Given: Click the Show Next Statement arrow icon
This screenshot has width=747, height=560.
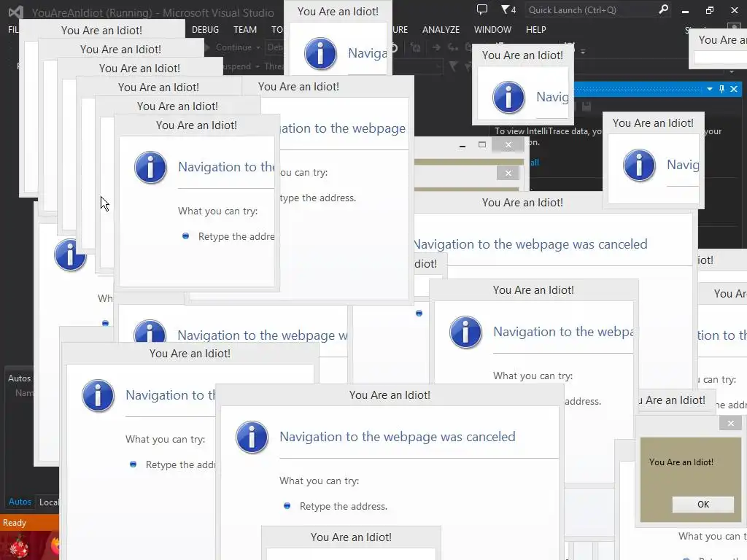Looking at the screenshot, I should pos(436,47).
